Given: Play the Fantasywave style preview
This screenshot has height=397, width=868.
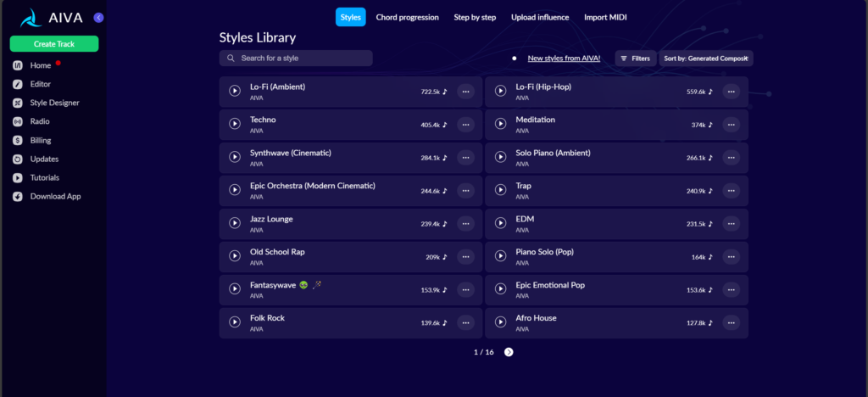Looking at the screenshot, I should (235, 289).
